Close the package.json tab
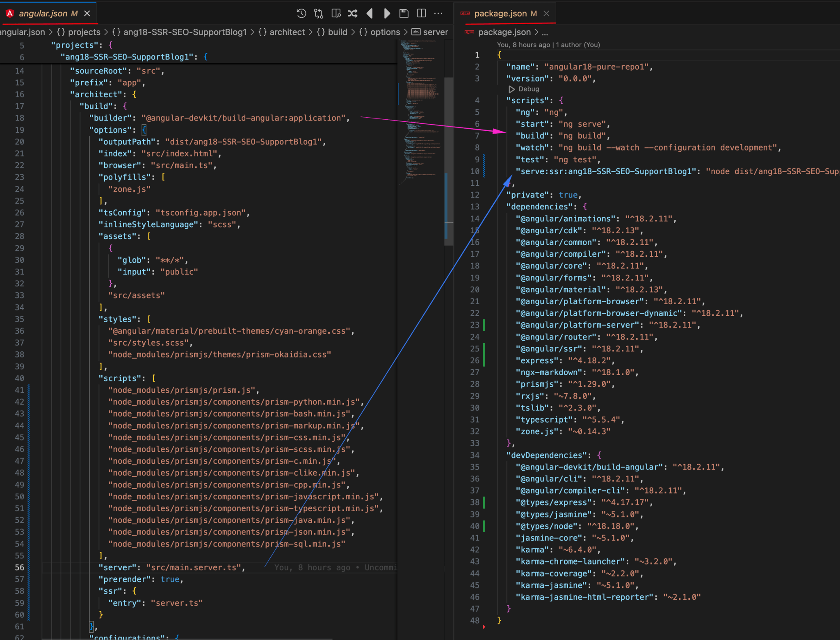The width and height of the screenshot is (840, 640). click(x=546, y=13)
